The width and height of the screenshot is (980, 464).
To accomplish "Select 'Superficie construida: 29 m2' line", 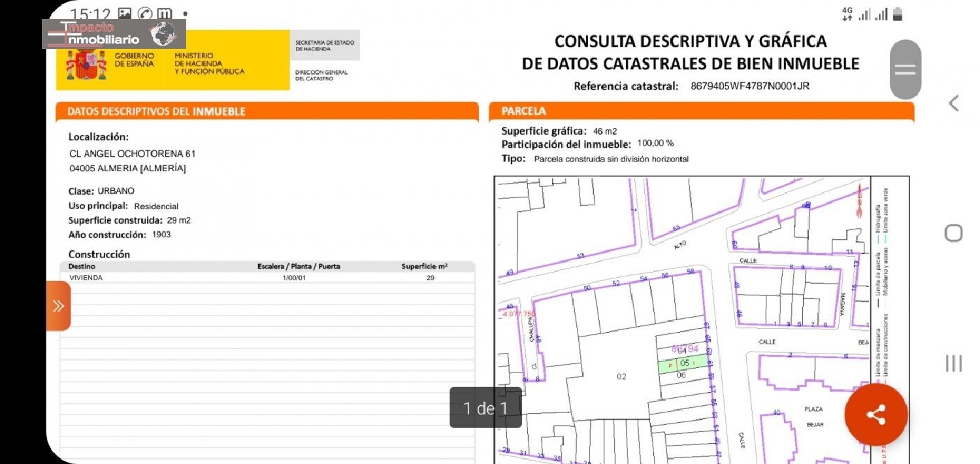I will [x=129, y=220].
